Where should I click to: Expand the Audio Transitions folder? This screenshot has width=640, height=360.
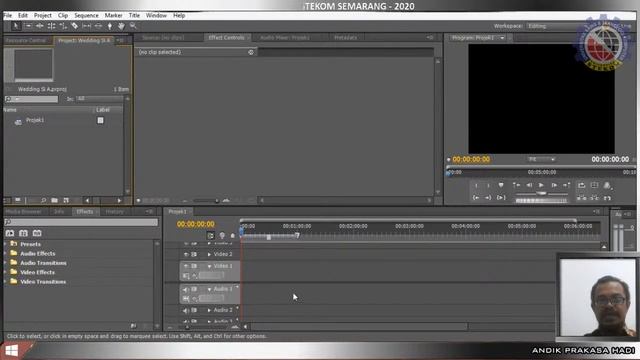pos(5,263)
